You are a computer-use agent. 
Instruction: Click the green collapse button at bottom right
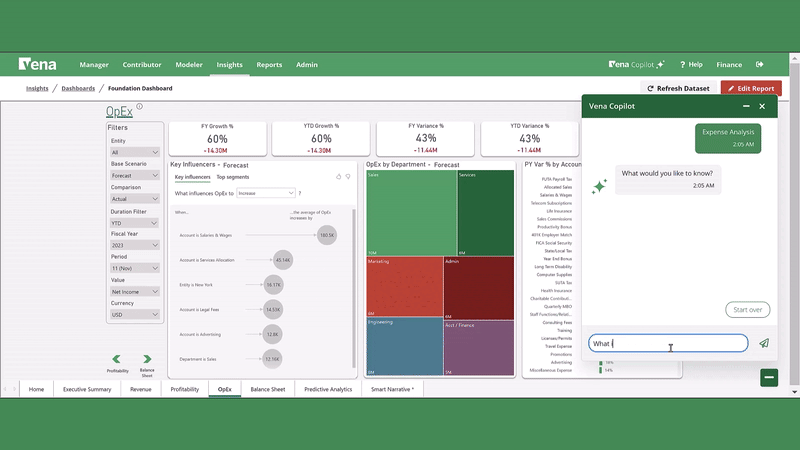[769, 378]
